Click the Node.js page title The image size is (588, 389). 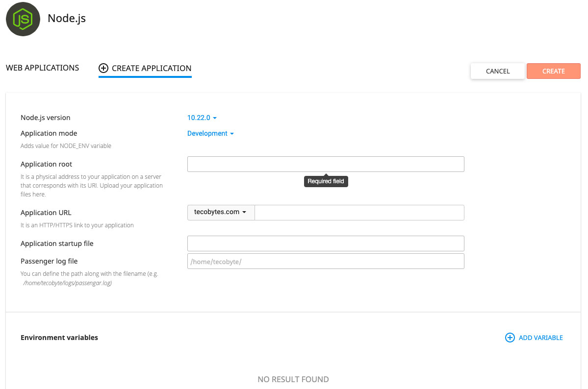(67, 18)
